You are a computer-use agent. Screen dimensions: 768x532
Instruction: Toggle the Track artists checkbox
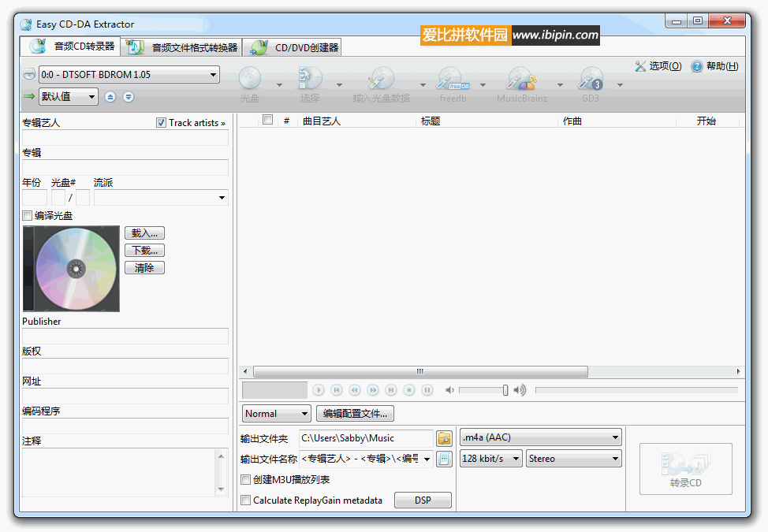click(x=161, y=123)
